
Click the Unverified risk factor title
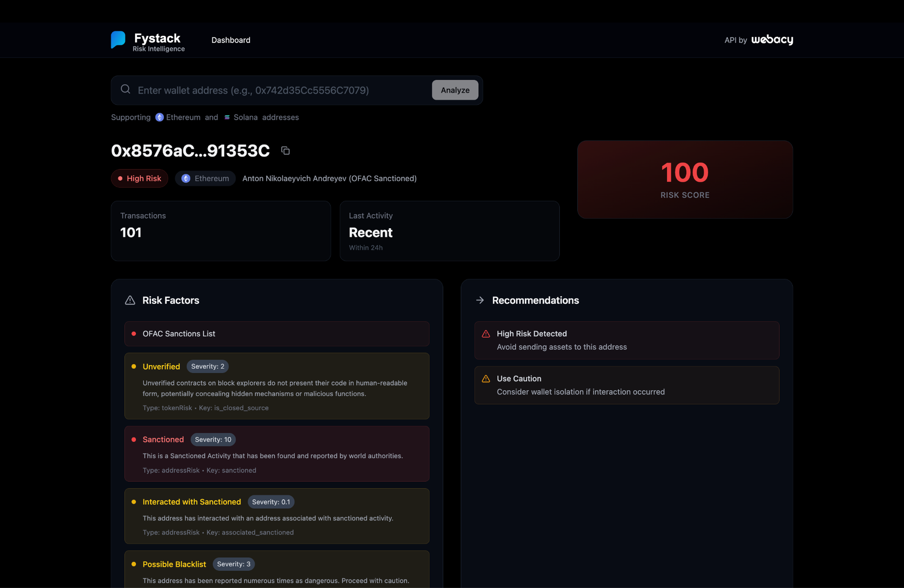161,367
